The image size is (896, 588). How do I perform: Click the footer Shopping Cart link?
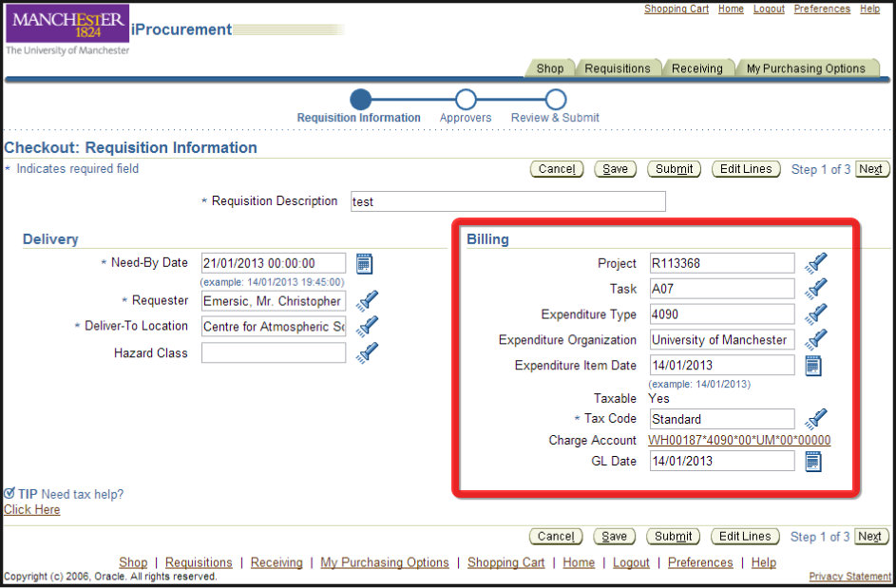pos(505,563)
